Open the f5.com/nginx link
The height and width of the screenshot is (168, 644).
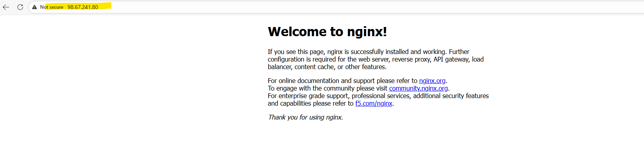[374, 103]
